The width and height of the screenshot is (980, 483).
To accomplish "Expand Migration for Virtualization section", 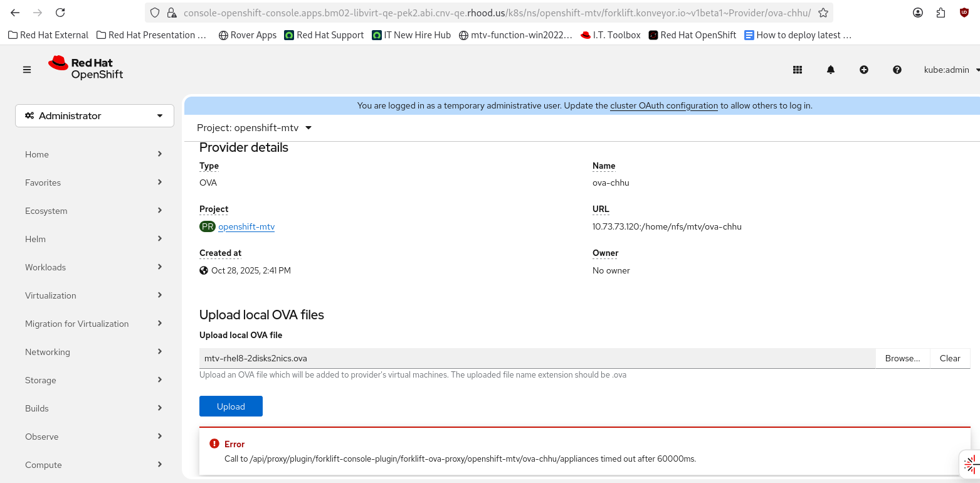I will pyautogui.click(x=95, y=324).
